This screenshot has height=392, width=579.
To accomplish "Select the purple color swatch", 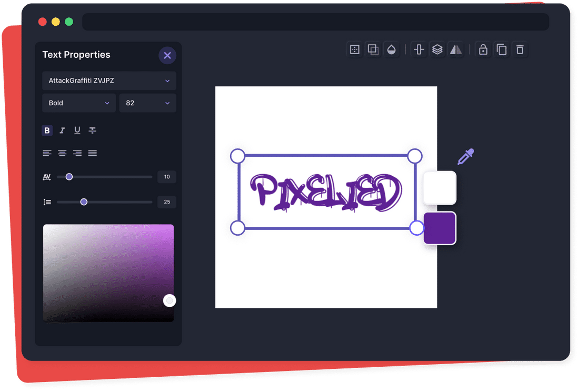I will [x=440, y=228].
